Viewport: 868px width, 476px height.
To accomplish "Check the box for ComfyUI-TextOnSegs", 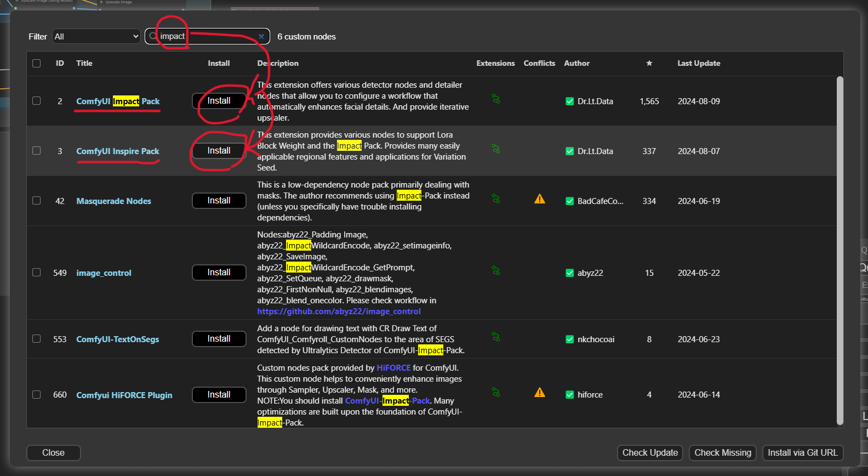I will click(37, 339).
